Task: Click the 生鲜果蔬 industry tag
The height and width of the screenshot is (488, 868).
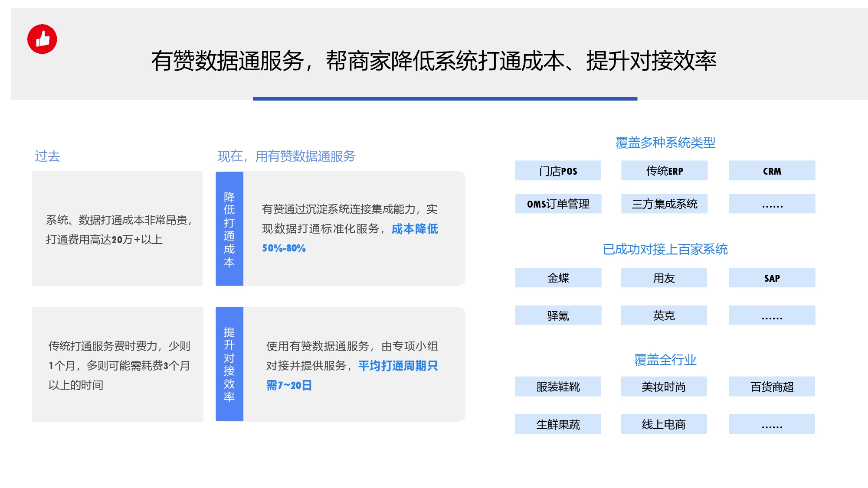Action: click(558, 424)
